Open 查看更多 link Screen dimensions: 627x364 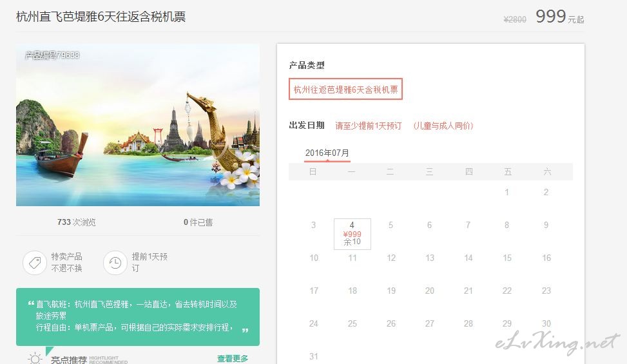click(x=233, y=358)
